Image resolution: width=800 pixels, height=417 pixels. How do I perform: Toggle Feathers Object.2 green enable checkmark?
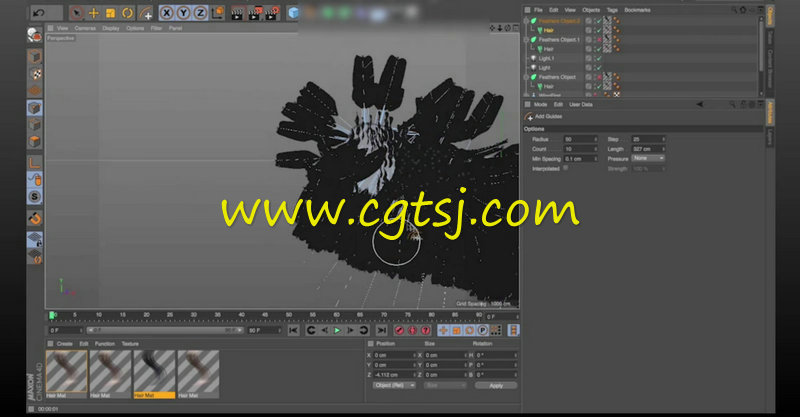[x=599, y=21]
